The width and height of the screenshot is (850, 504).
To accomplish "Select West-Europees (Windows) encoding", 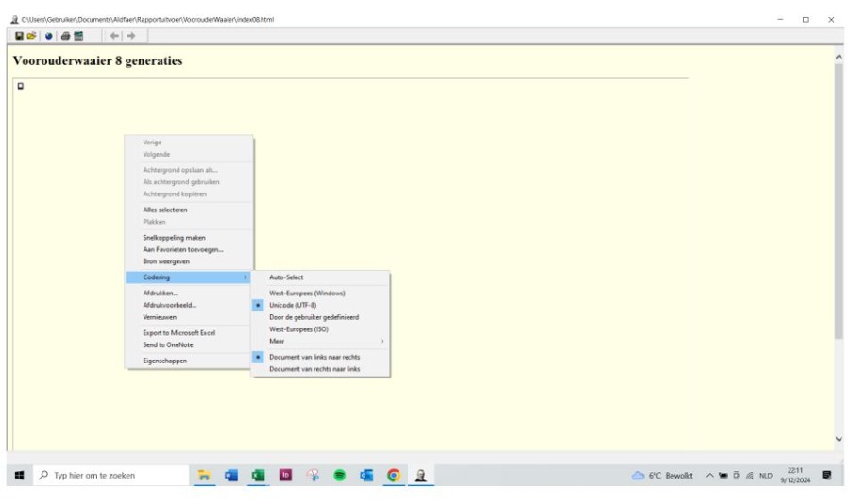I will coord(299,294).
